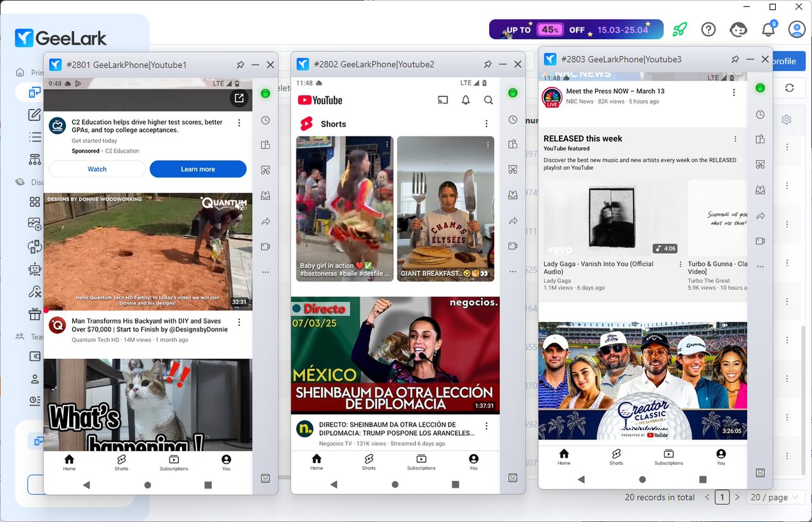
Task: Open the Baby girl in action short
Action: tap(344, 209)
